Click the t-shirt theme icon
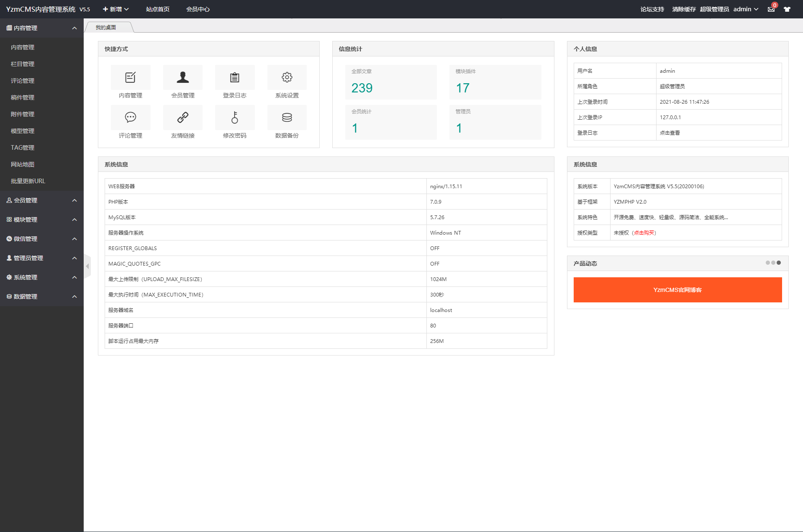This screenshot has height=532, width=803. (787, 9)
